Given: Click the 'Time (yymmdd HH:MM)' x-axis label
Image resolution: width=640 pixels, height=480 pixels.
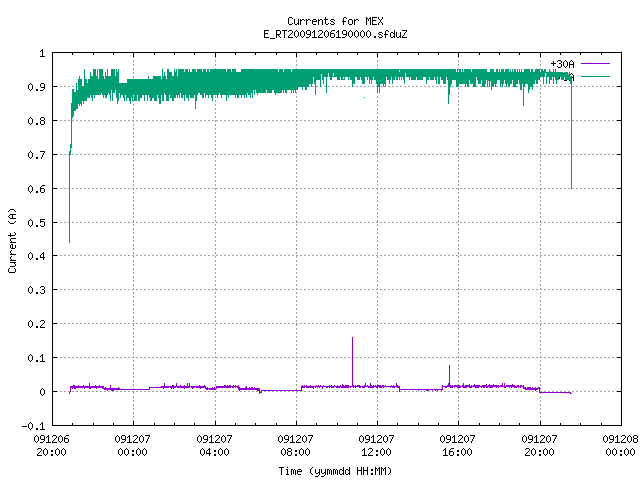Looking at the screenshot, I should pyautogui.click(x=335, y=471).
